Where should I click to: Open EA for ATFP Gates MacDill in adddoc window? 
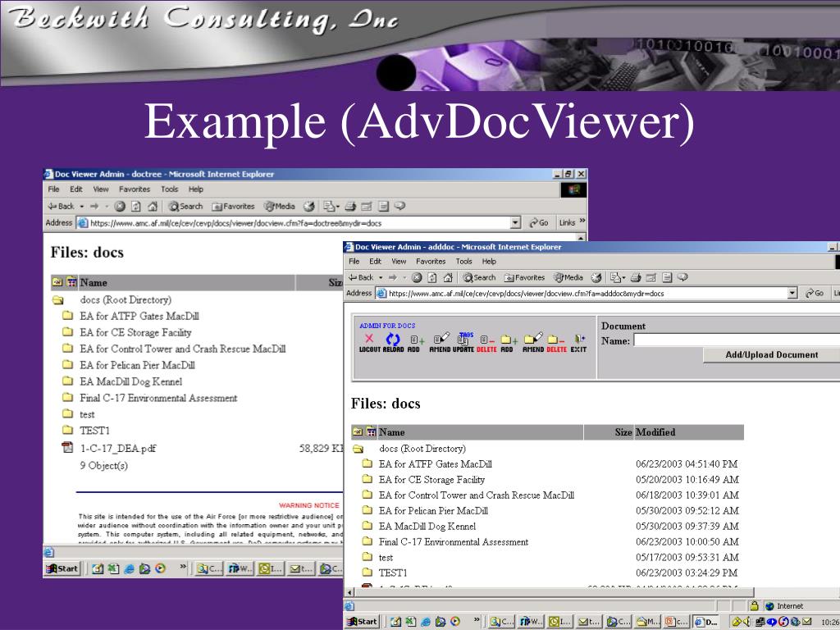(435, 464)
